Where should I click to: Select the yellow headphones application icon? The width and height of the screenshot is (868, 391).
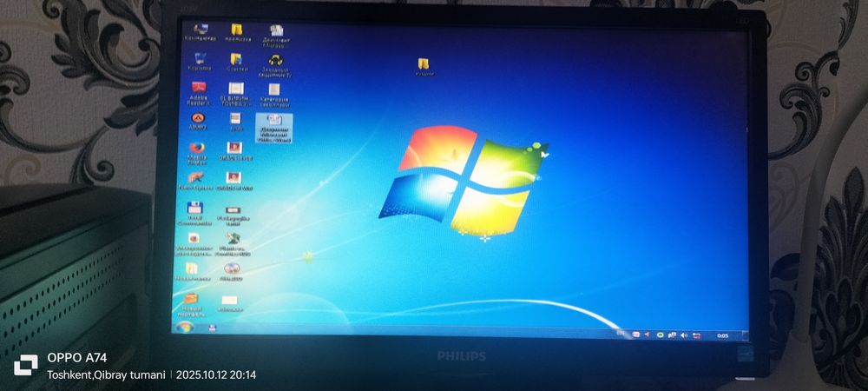[x=275, y=65]
